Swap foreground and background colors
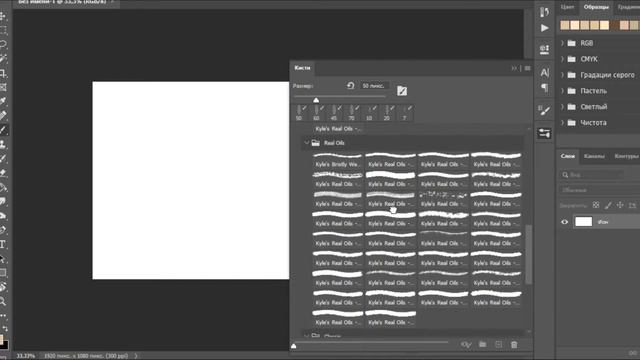640x360 pixels. click(x=5, y=328)
